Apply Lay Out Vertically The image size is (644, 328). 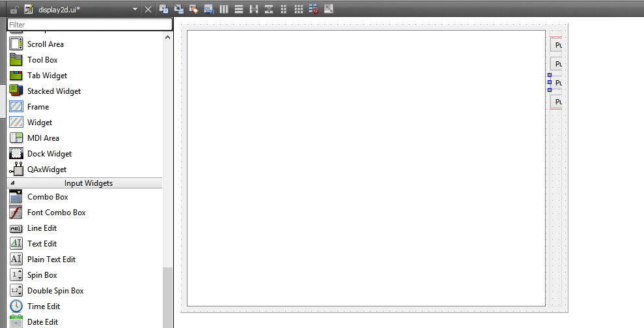point(238,9)
